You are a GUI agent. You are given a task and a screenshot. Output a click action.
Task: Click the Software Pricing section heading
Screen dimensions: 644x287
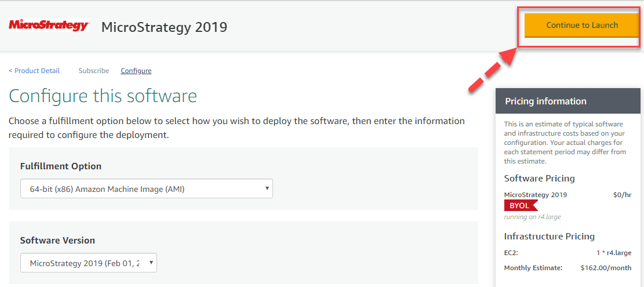[539, 179]
